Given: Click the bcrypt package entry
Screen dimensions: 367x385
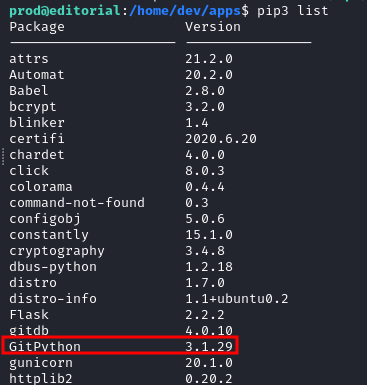Looking at the screenshot, I should pos(33,107).
